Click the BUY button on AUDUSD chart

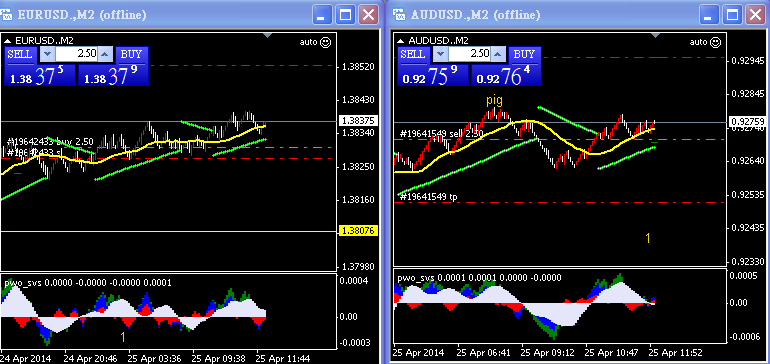[x=525, y=54]
